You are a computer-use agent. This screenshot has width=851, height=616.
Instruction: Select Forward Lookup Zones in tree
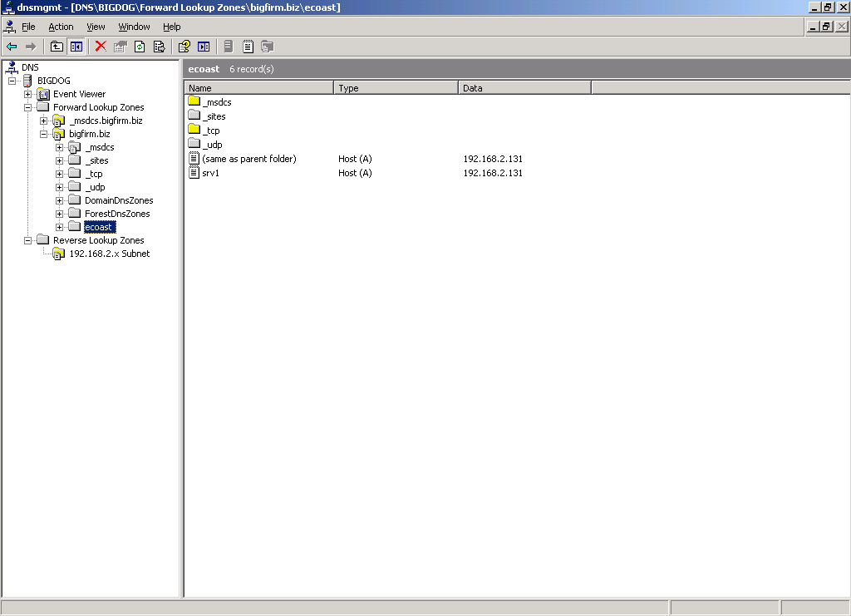[x=98, y=107]
